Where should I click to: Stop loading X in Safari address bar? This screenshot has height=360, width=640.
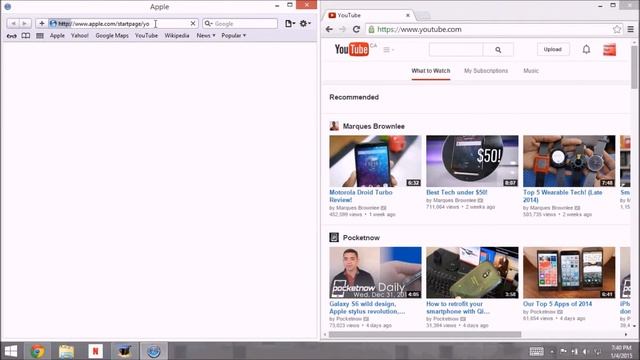pyautogui.click(x=193, y=24)
